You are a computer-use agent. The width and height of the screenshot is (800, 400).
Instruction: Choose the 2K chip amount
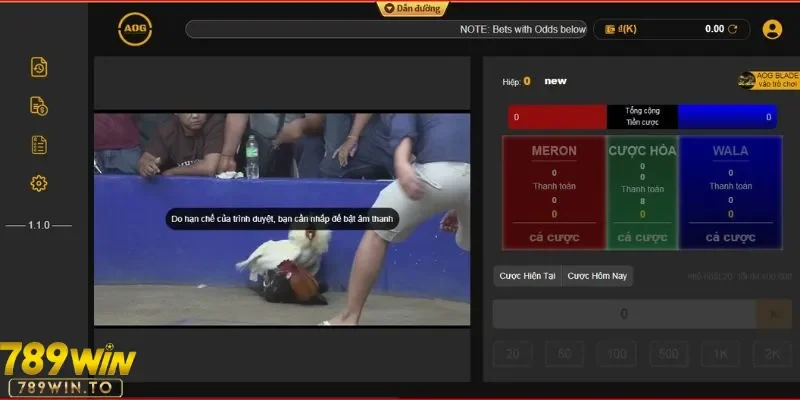[x=770, y=354]
